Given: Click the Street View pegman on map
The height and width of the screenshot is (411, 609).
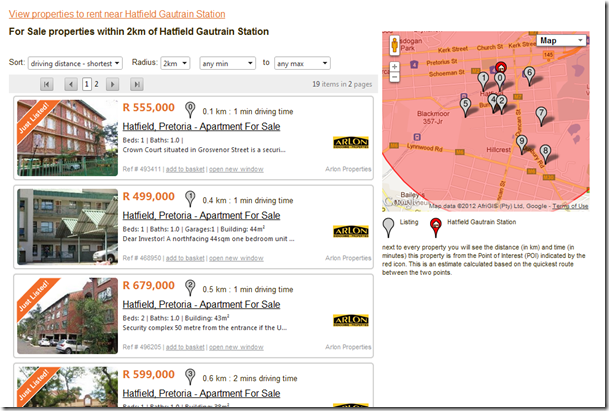Looking at the screenshot, I should (x=395, y=45).
